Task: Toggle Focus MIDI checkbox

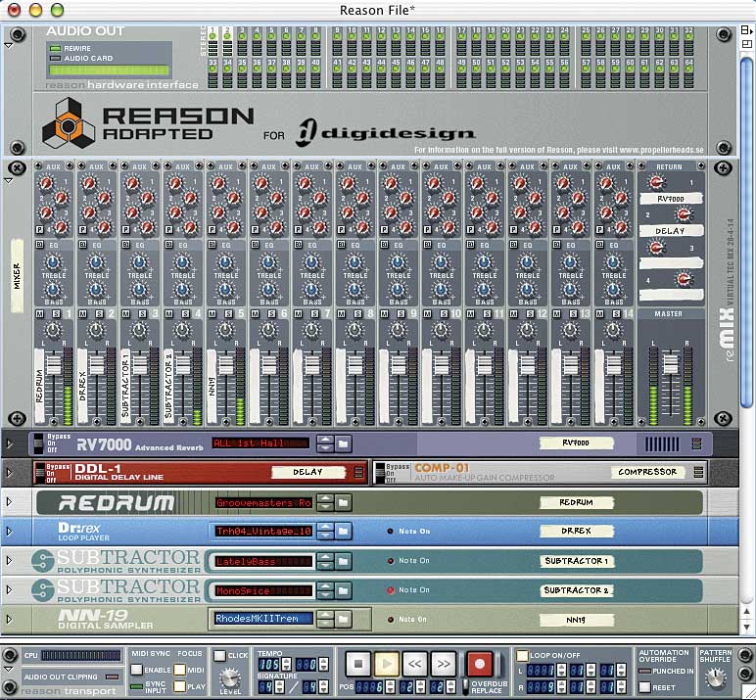Action: (x=180, y=670)
